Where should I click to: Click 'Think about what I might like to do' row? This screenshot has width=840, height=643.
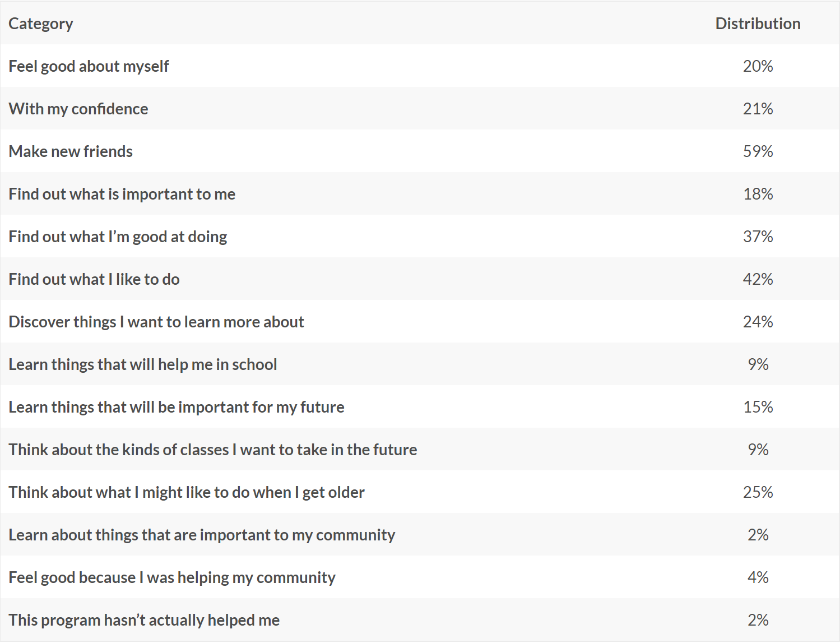click(420, 492)
